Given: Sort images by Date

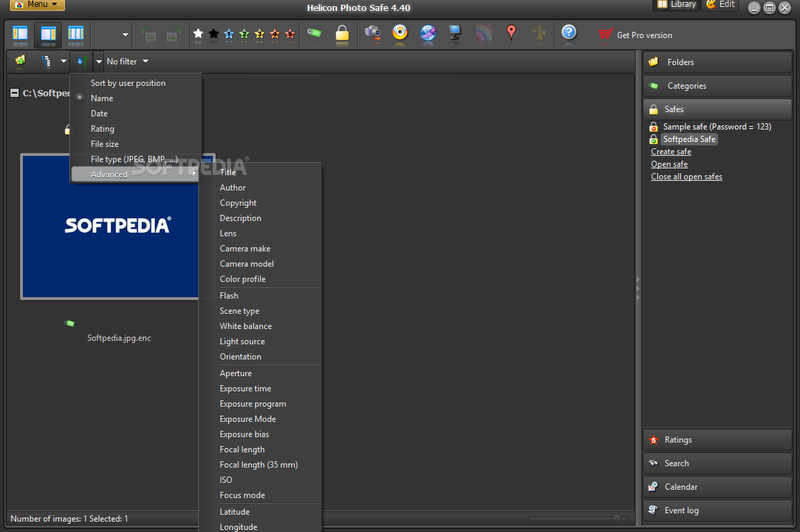Looking at the screenshot, I should [99, 114].
